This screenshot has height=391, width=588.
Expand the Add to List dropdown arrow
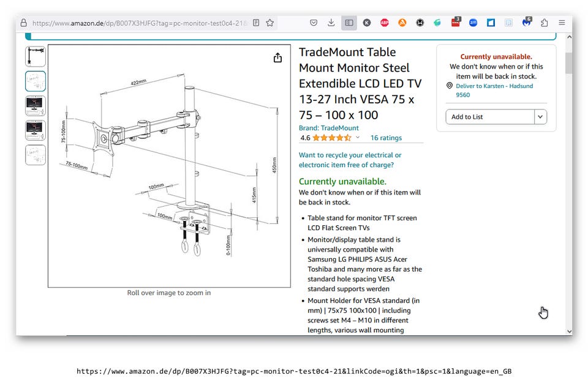pyautogui.click(x=540, y=117)
